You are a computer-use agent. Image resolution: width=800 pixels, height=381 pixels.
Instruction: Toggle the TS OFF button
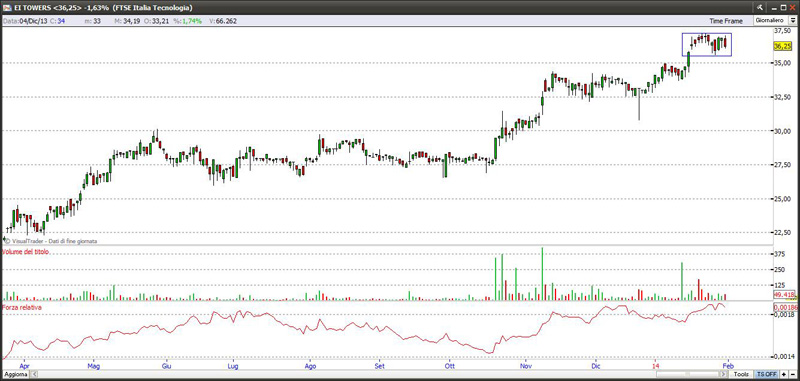(x=767, y=374)
